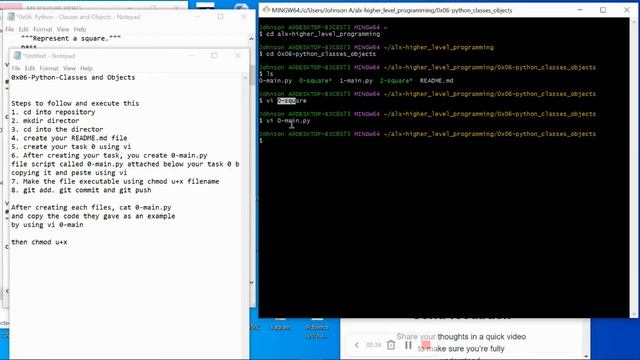Click README.md in terminal ls output

pos(436,80)
